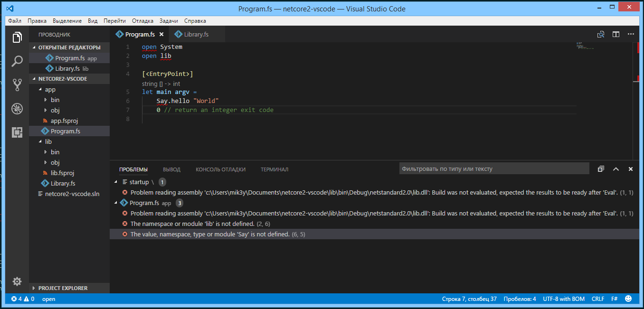Change language mode via F# indicator

pyautogui.click(x=614, y=299)
